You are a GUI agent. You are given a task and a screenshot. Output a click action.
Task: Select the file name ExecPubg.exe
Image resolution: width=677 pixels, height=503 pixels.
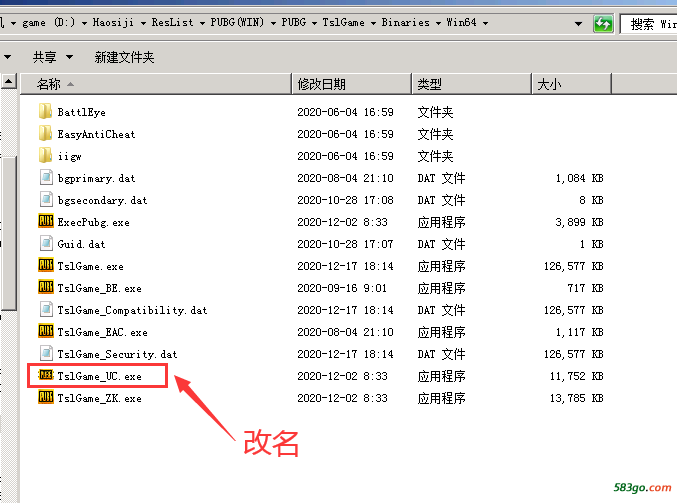coord(93,222)
